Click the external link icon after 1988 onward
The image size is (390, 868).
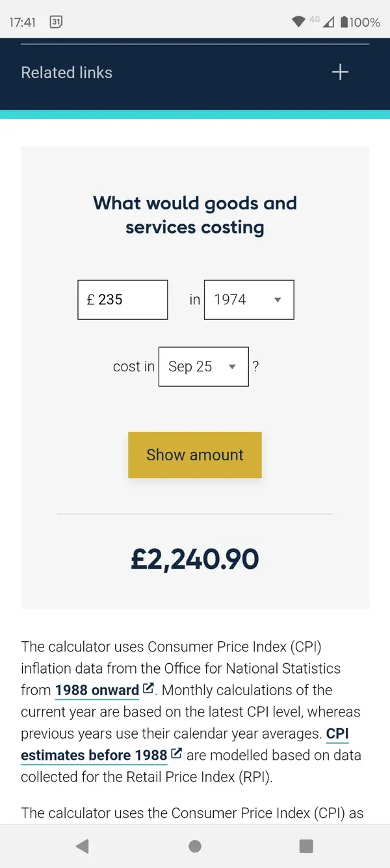click(x=149, y=688)
